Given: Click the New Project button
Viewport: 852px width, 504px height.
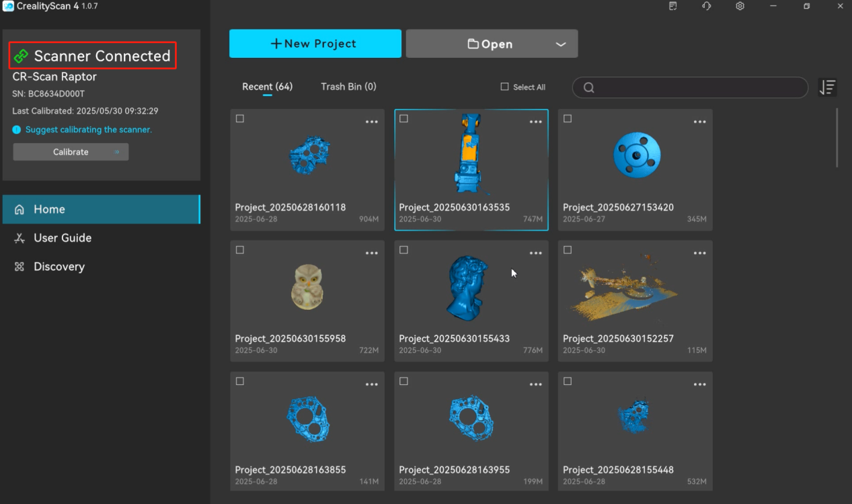Looking at the screenshot, I should pyautogui.click(x=315, y=44).
